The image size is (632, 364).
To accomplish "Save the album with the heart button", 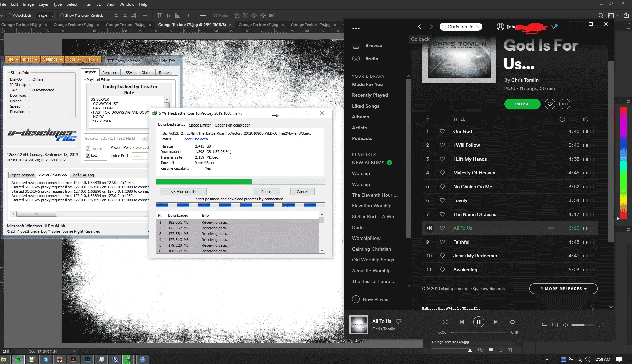I will tap(550, 104).
